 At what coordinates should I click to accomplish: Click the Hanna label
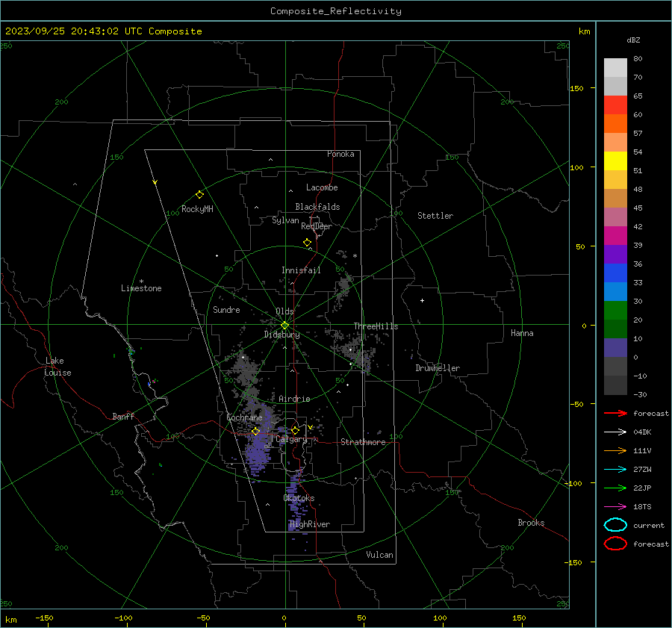coord(522,333)
